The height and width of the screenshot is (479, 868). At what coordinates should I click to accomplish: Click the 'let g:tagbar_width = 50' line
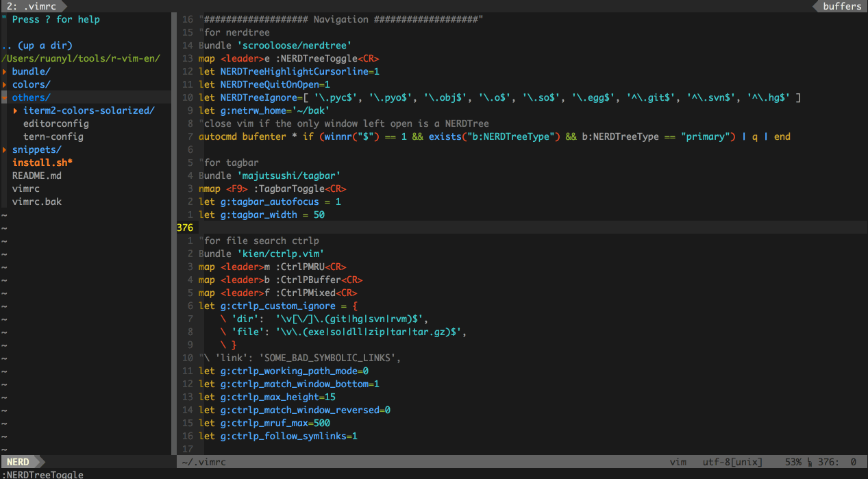pos(262,214)
